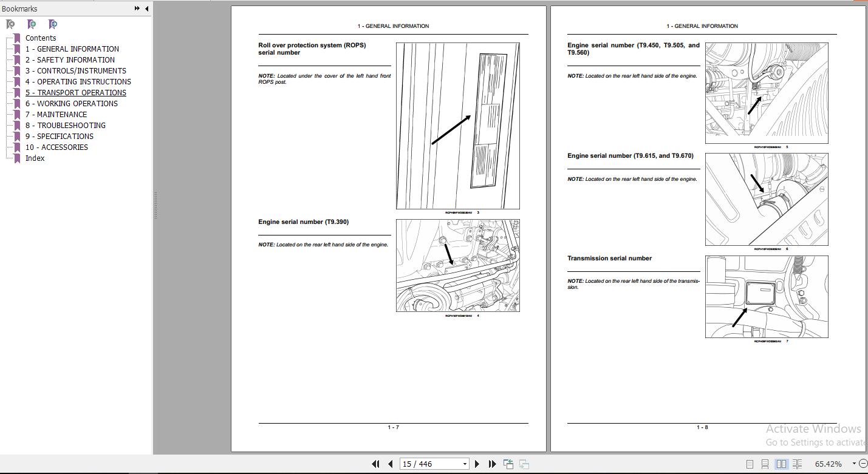Open the page number dropdown
Image resolution: width=868 pixels, height=474 pixels.
tap(465, 463)
